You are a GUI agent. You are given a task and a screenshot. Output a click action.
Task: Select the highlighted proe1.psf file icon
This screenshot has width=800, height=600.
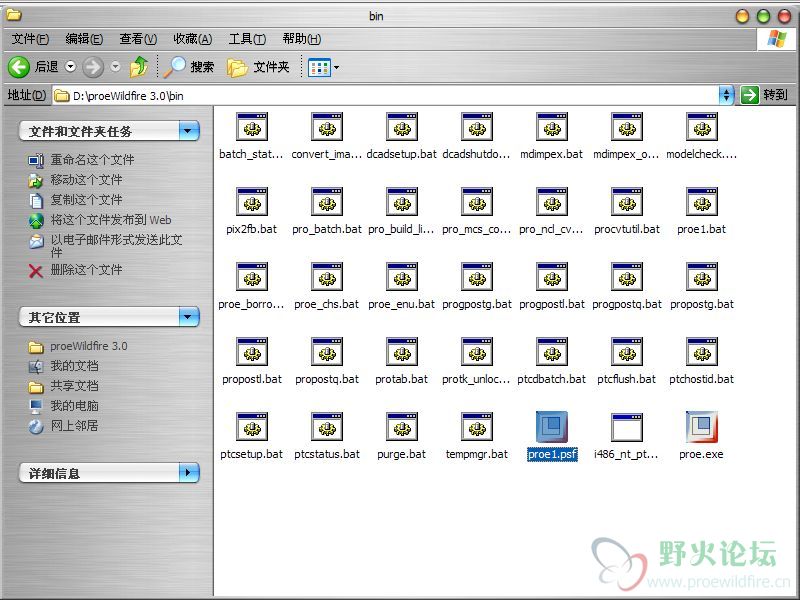tap(552, 427)
